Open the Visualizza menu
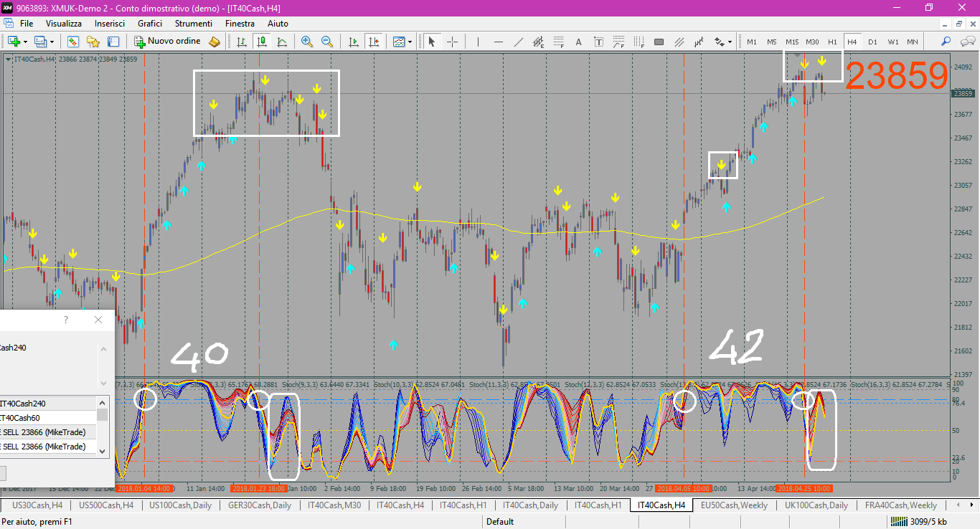The image size is (980, 529). pos(64,24)
